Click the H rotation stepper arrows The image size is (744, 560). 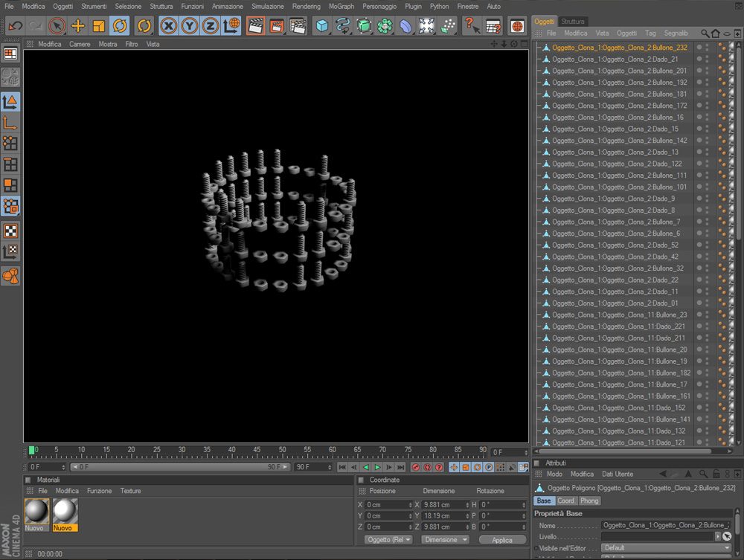click(524, 505)
